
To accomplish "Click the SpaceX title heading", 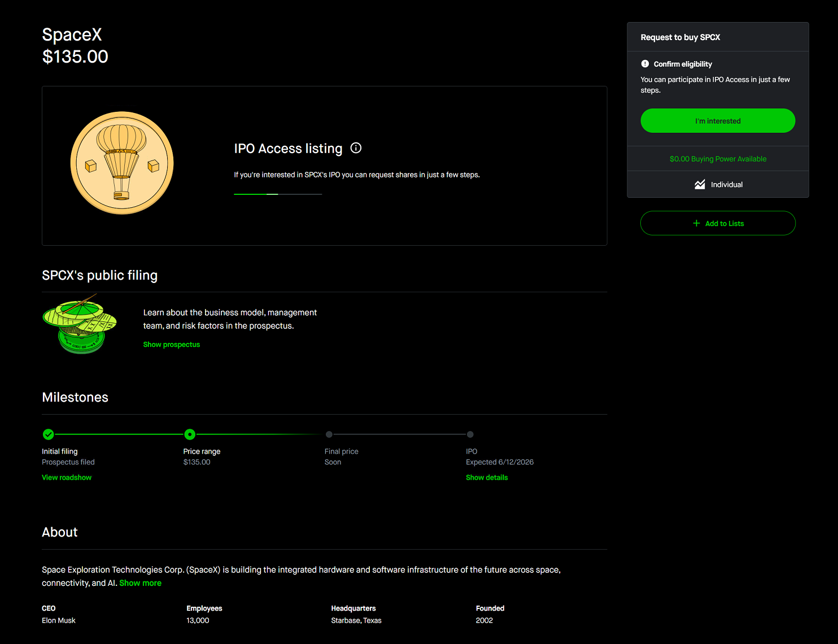I will coord(72,34).
